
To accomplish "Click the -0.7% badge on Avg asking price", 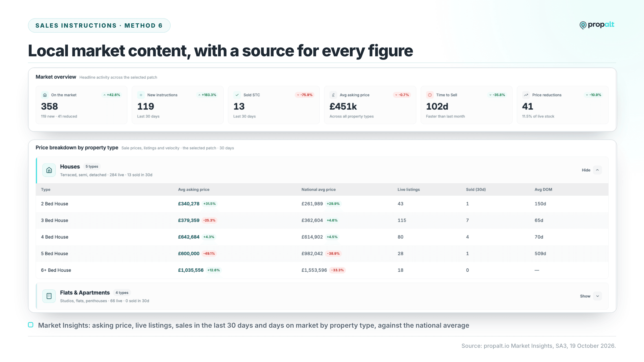I will 402,95.
